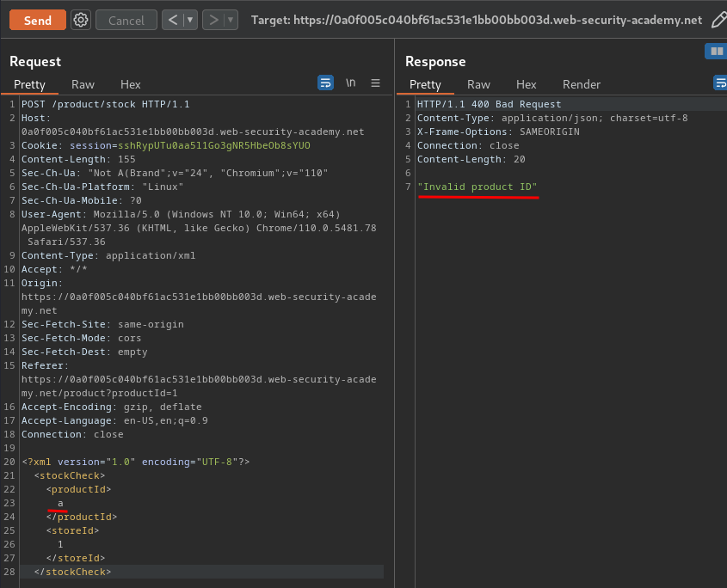Click the Sec-Fetch-Dest: empty header

point(84,352)
